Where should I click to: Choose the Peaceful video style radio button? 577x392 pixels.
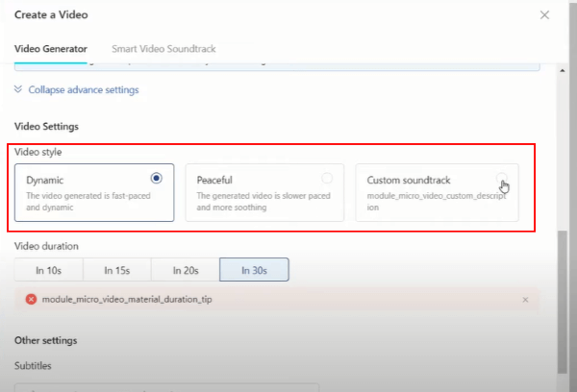click(327, 178)
